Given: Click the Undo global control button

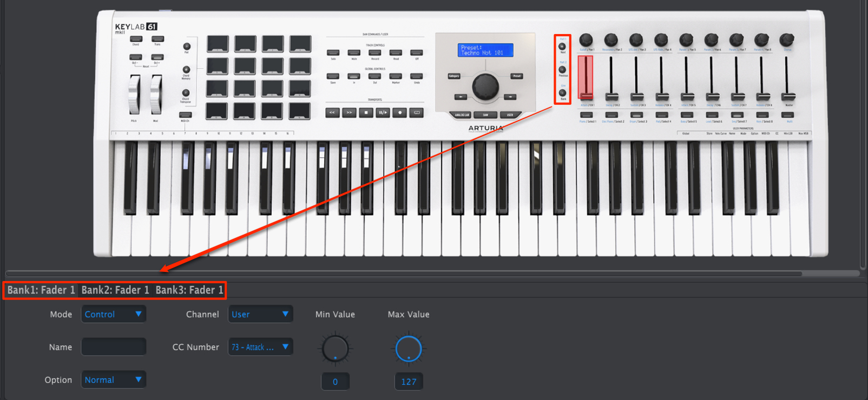Looking at the screenshot, I should pyautogui.click(x=416, y=76).
